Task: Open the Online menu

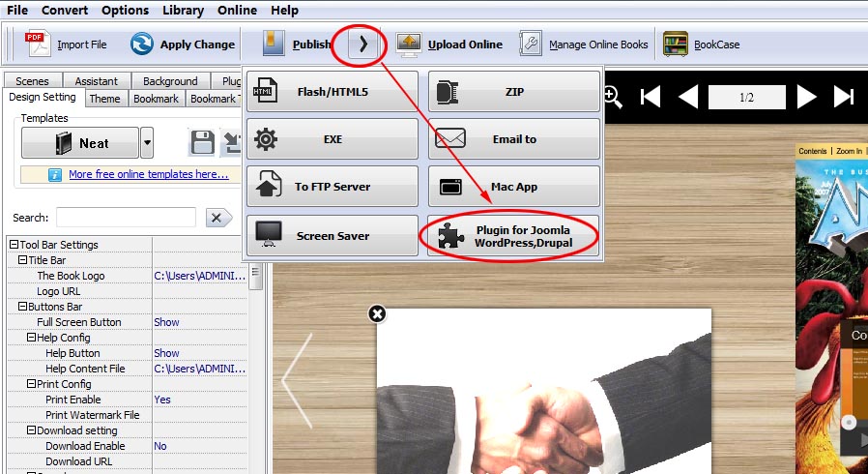Action: 237,10
